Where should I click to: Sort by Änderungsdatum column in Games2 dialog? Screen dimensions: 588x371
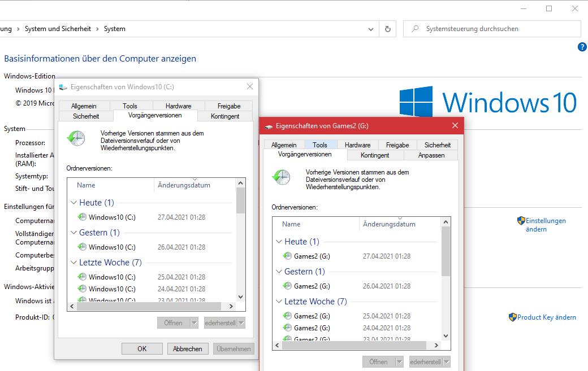pyautogui.click(x=399, y=224)
